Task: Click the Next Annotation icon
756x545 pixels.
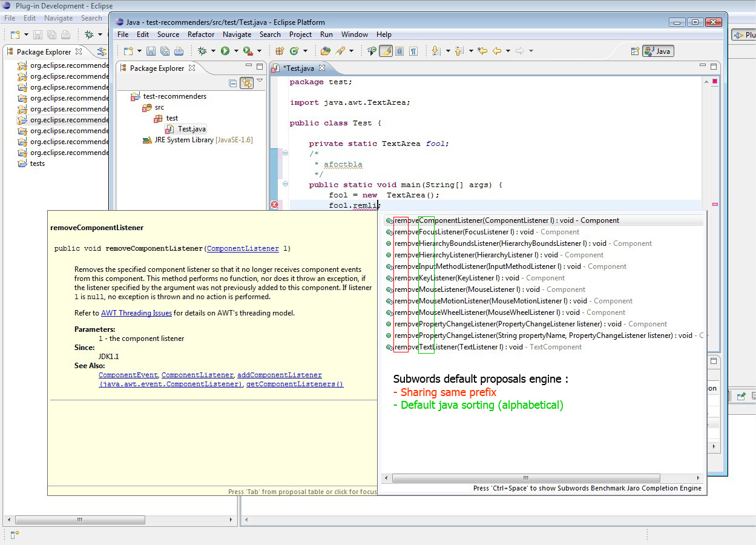Action: click(x=435, y=51)
